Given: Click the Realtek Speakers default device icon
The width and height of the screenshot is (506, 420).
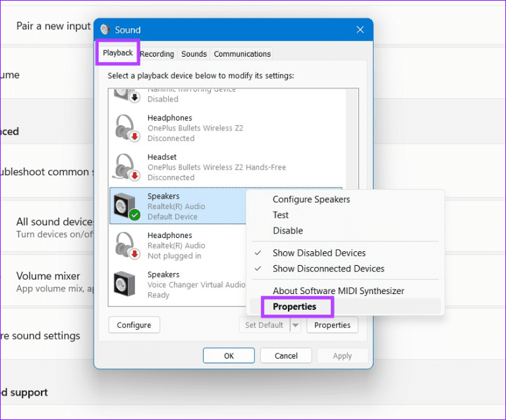Looking at the screenshot, I should pos(126,206).
